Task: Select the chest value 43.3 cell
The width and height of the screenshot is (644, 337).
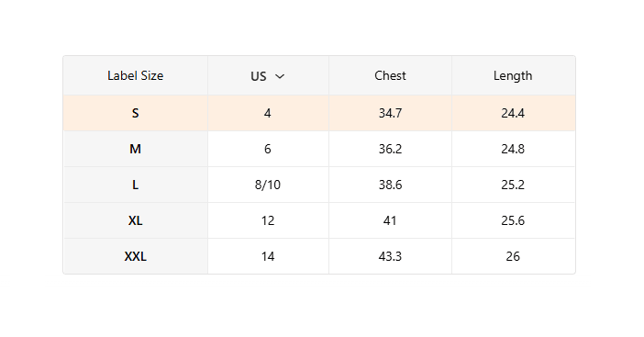Action: tap(390, 256)
